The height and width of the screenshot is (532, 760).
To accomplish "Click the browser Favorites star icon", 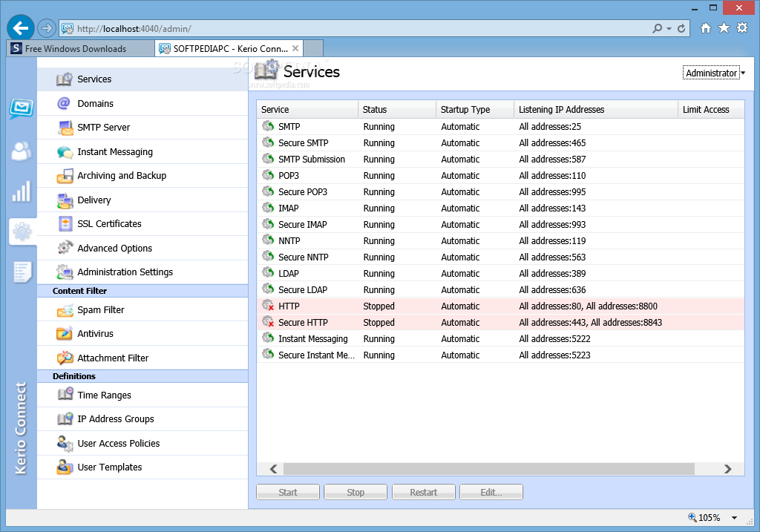I will coord(724,28).
